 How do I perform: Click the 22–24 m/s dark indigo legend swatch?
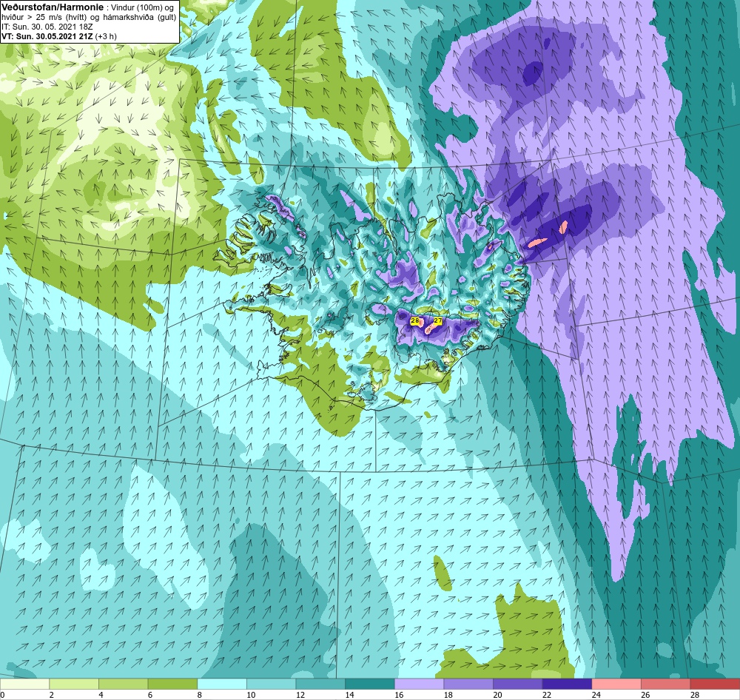tap(568, 684)
